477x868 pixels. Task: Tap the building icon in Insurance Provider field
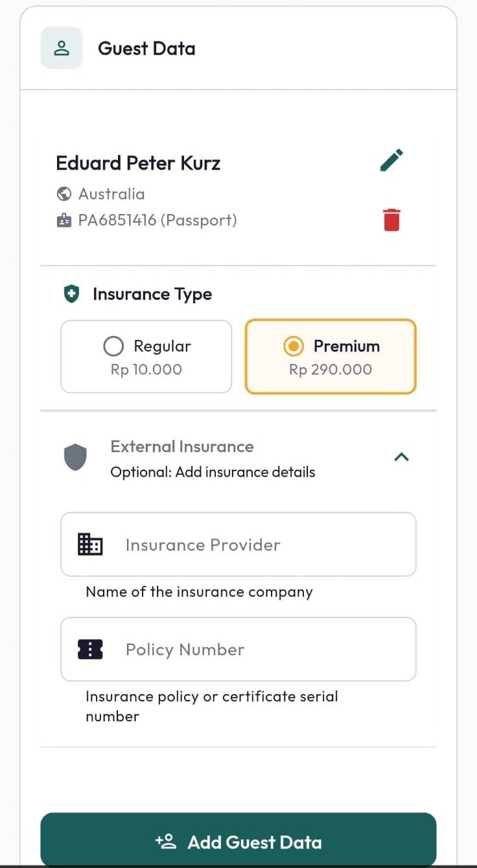tap(90, 544)
